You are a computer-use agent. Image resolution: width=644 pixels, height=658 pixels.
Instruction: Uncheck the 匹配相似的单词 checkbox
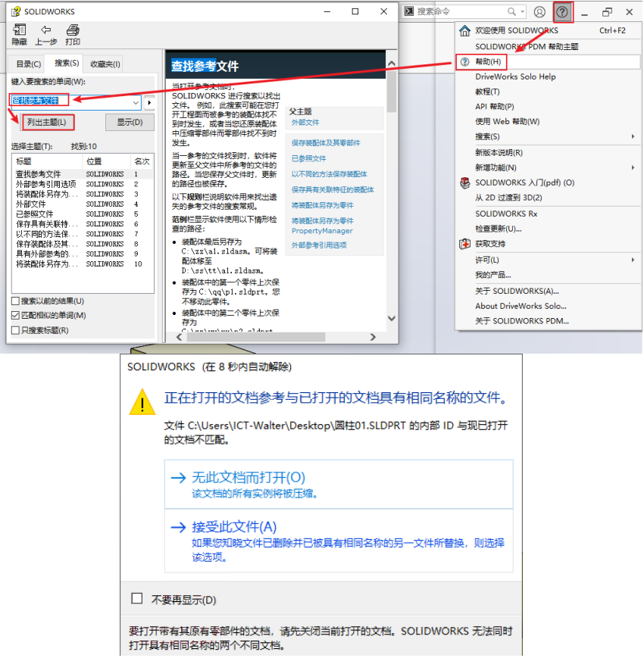click(x=15, y=316)
